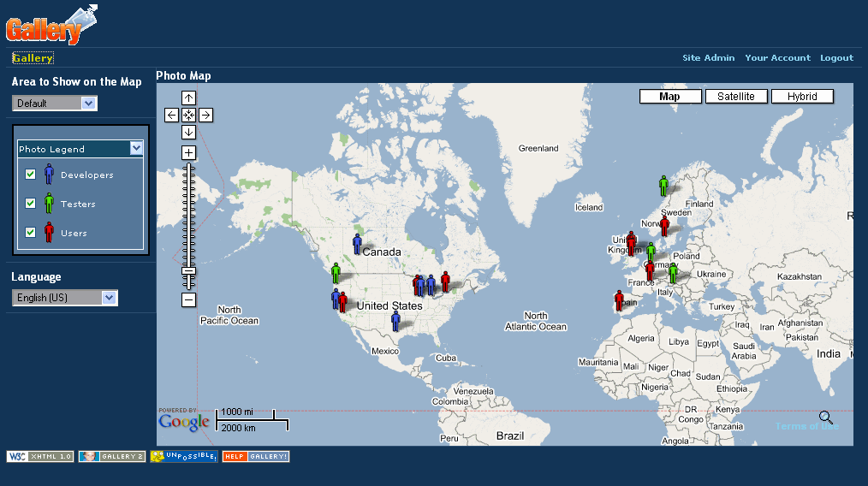Open the Gallery breadcrumb link
Viewport: 868px width, 486px height.
(33, 58)
